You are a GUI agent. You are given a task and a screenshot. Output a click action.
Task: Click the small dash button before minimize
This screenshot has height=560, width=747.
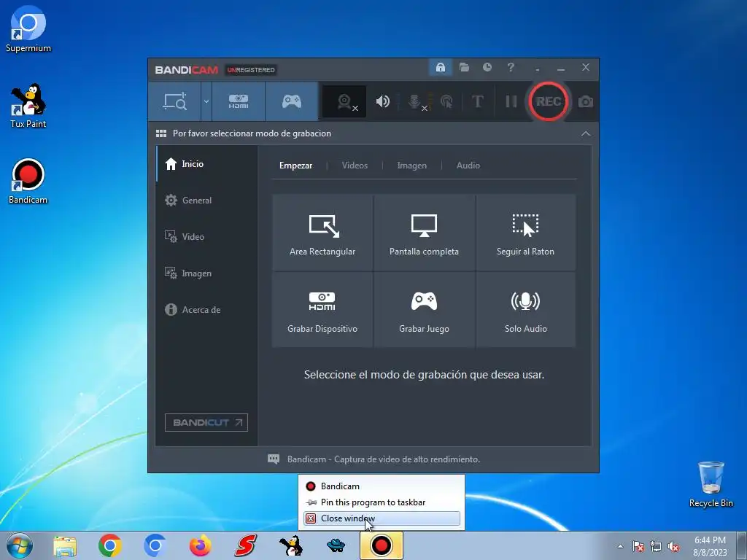point(538,69)
